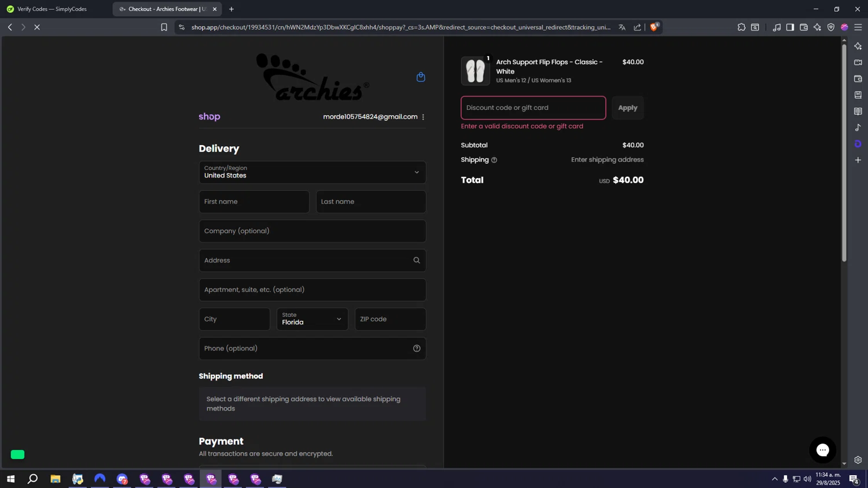This screenshot has width=868, height=488.
Task: Focus the Last name field
Action: [x=371, y=202]
